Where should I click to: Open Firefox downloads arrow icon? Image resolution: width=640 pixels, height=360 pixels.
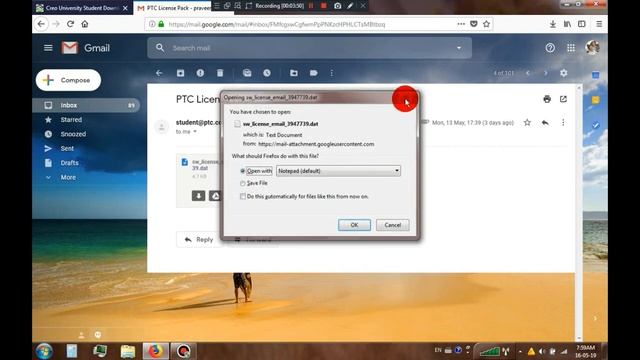(x=553, y=24)
